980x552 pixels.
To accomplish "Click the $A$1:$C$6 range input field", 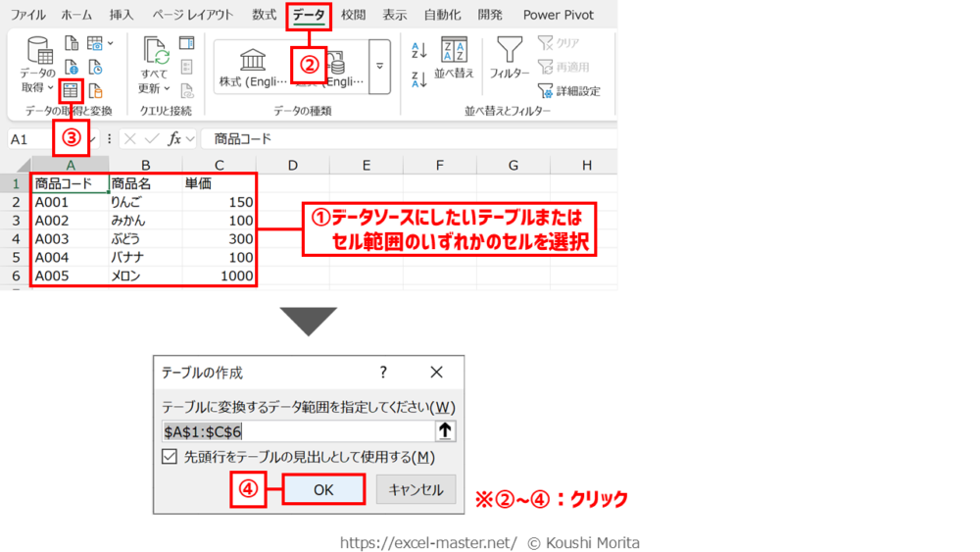I will point(296,430).
